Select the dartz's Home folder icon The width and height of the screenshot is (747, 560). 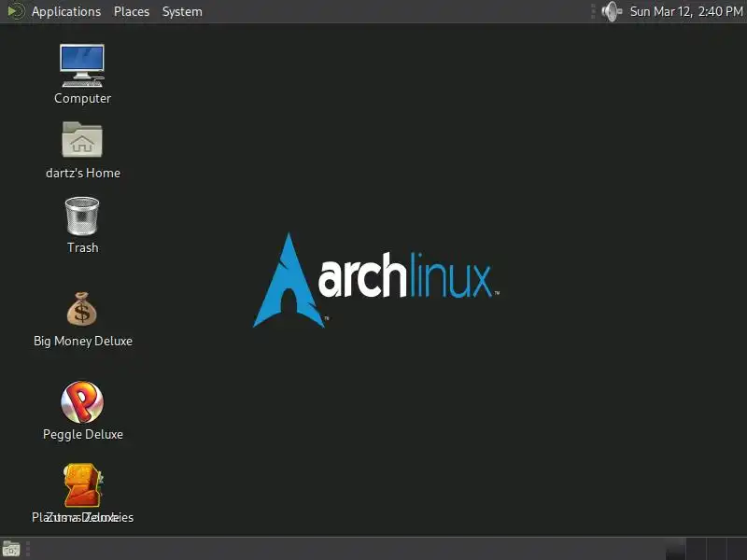pyautogui.click(x=82, y=139)
